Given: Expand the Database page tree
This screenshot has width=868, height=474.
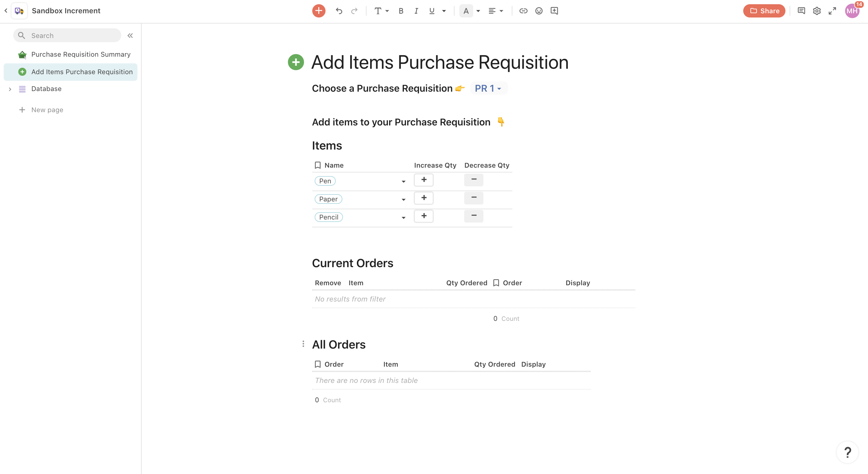Looking at the screenshot, I should pyautogui.click(x=10, y=89).
